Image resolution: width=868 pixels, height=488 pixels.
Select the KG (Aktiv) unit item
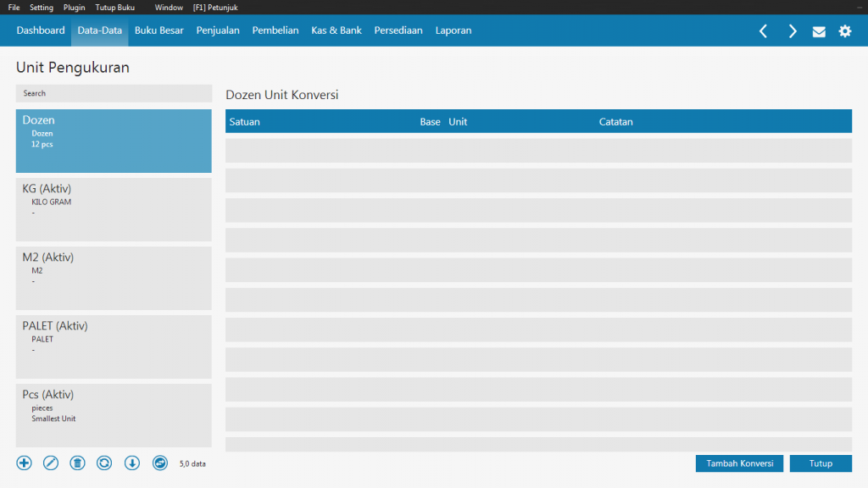[x=114, y=209]
